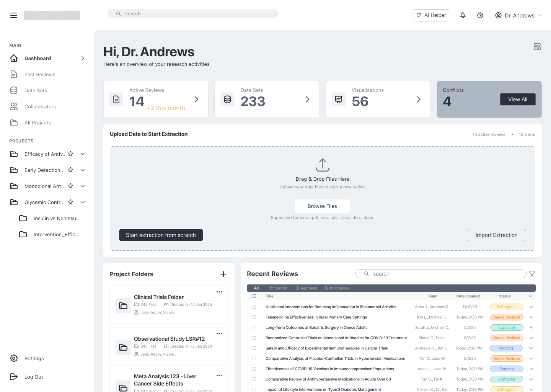Click the Visualizations card chart icon
Viewport: 551px width, 392px height.
click(339, 100)
